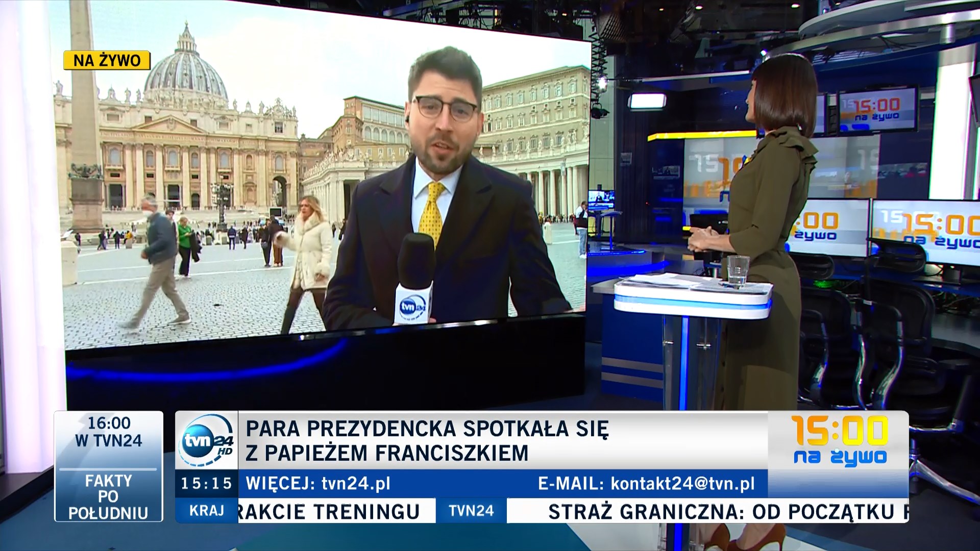Click the FAKTY PO POŁUDNIU upcoming program label
Image resolution: width=980 pixels, height=551 pixels.
[108, 496]
